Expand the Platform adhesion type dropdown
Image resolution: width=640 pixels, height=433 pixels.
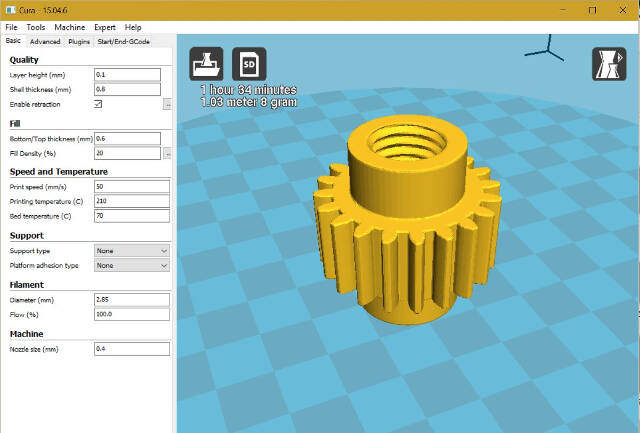point(132,265)
